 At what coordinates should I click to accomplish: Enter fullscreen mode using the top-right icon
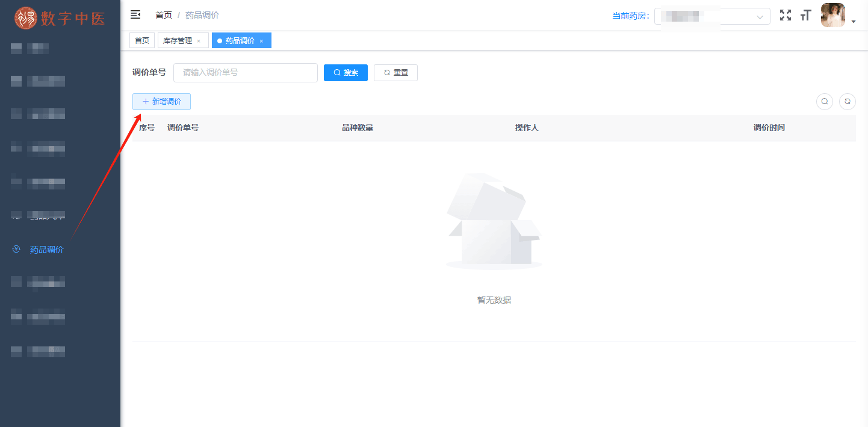[x=786, y=16]
